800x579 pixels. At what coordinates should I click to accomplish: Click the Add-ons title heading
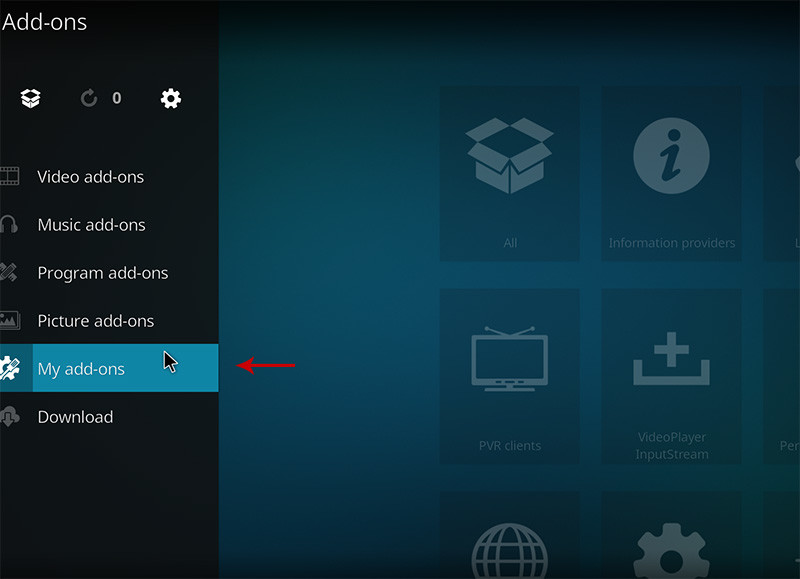(x=45, y=22)
